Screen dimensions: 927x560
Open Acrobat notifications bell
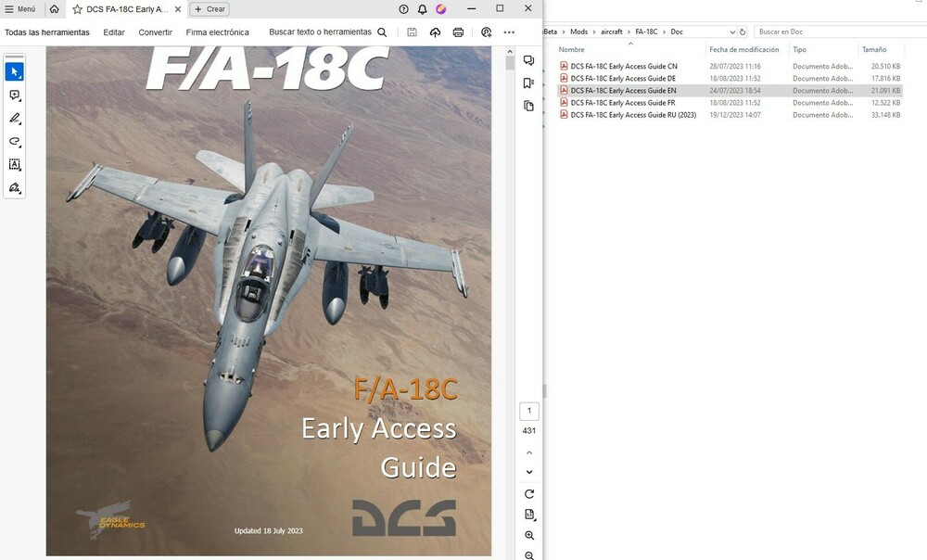422,9
